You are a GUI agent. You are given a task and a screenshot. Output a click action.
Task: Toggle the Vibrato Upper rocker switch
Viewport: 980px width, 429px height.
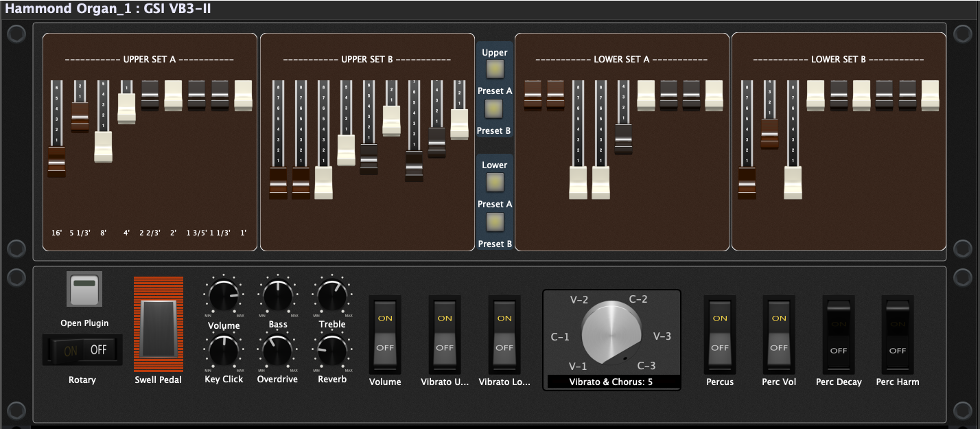pos(445,334)
